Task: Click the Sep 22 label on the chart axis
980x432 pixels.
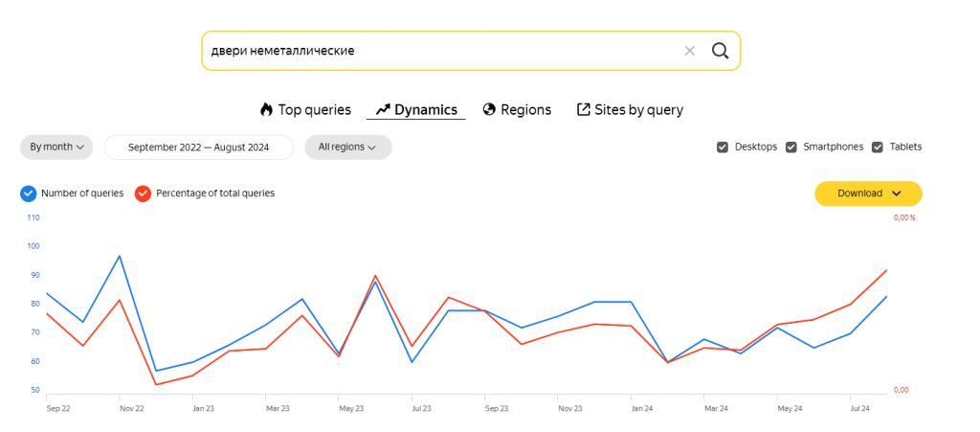Action: tap(57, 408)
